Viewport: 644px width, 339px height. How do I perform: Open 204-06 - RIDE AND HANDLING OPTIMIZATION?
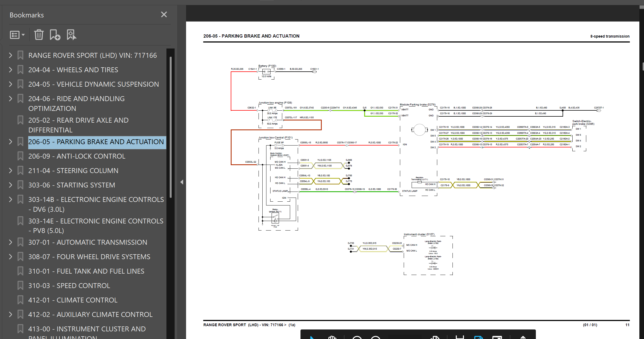tap(77, 104)
